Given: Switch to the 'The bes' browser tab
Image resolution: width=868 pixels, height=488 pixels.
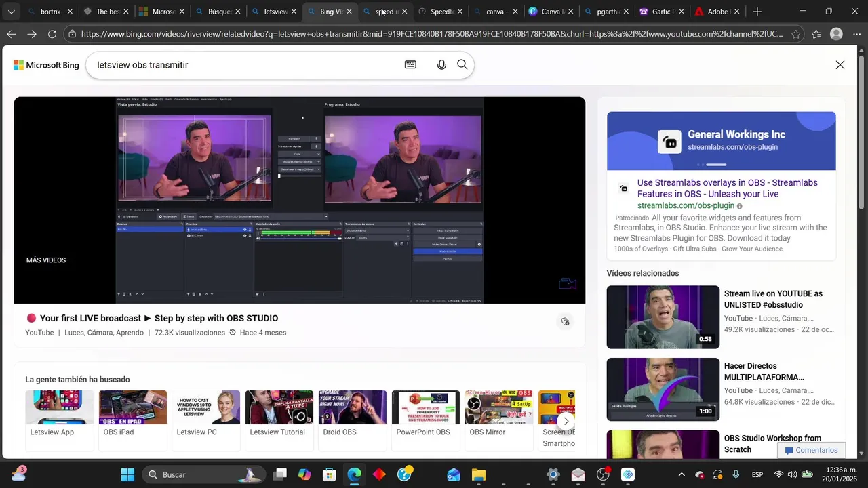Looking at the screenshot, I should 106,12.
